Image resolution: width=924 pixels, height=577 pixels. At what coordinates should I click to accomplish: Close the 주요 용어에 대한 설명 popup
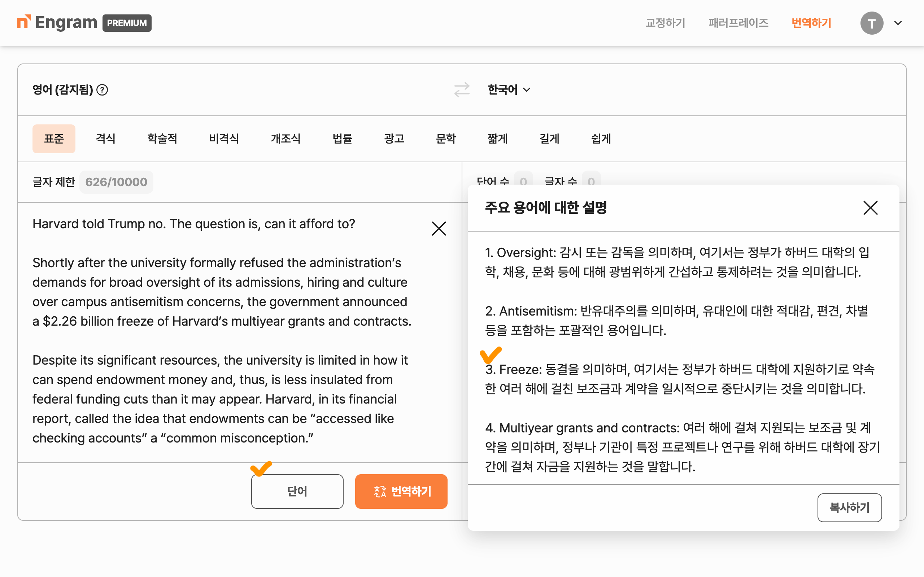pyautogui.click(x=870, y=208)
